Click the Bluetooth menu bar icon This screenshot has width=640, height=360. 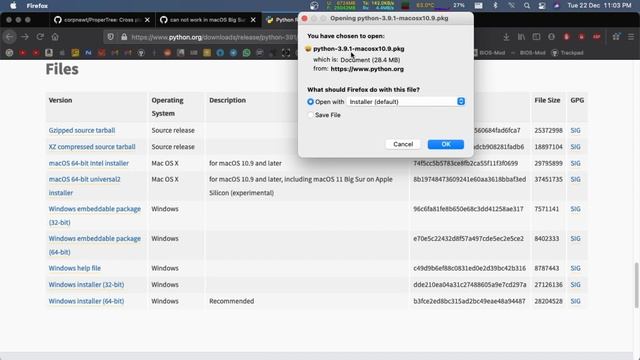coord(495,6)
